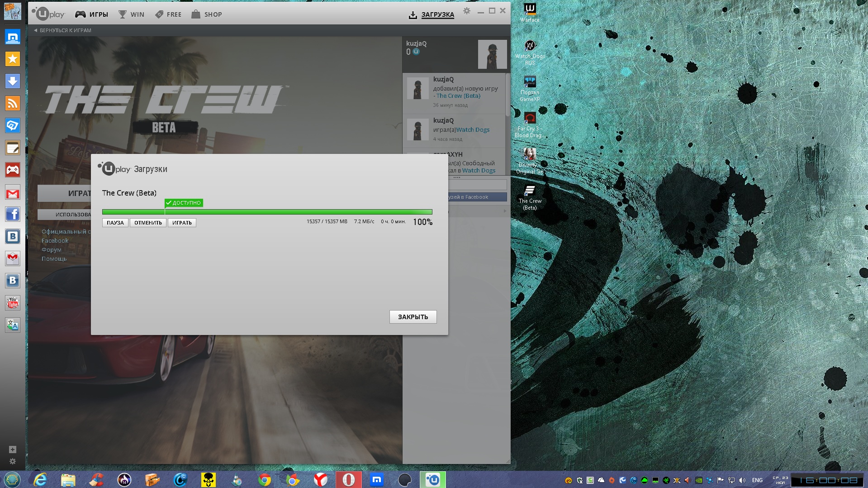Click The Crew download progress bar
Viewport: 868px width, 488px height.
[267, 212]
